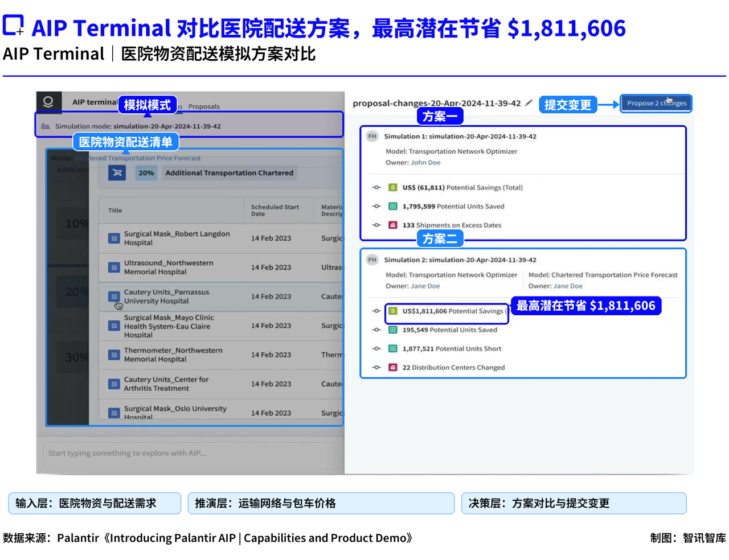Click the Surgical Mask_Robert Langdon Hospital row icon
This screenshot has width=729, height=560.
[114, 238]
